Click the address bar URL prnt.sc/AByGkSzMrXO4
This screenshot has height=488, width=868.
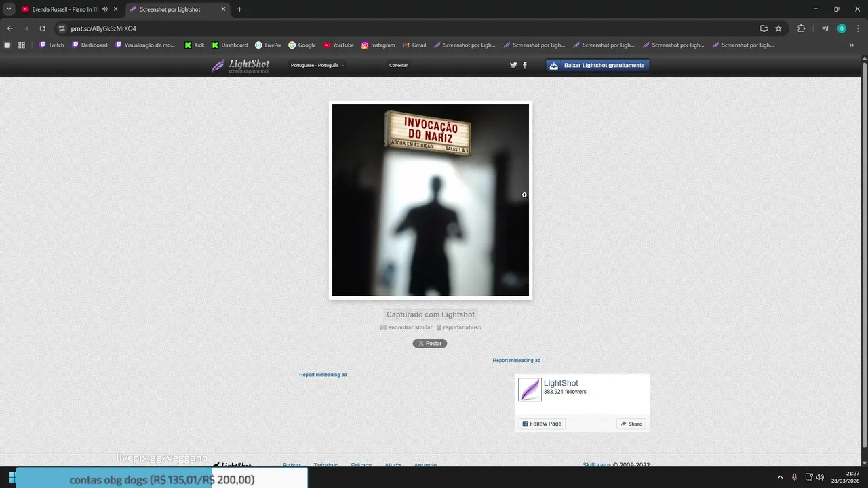[x=103, y=28]
